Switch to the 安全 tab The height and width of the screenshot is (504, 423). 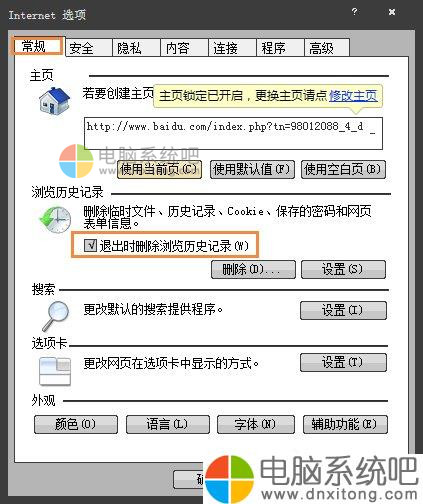[88, 48]
